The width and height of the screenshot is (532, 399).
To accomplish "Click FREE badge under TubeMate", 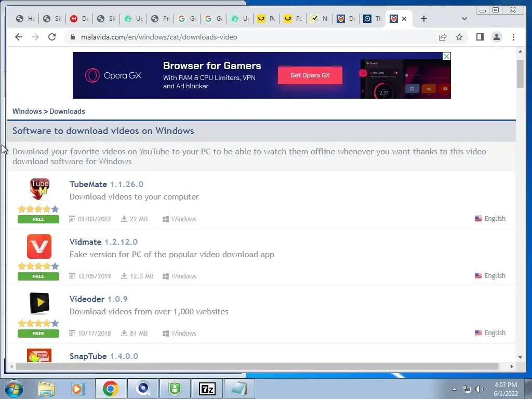I will [x=38, y=219].
